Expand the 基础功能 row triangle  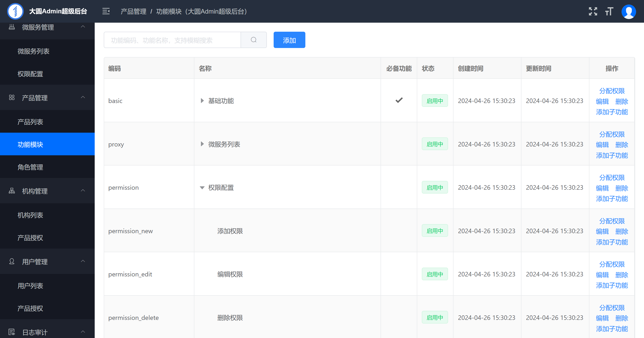coord(202,101)
